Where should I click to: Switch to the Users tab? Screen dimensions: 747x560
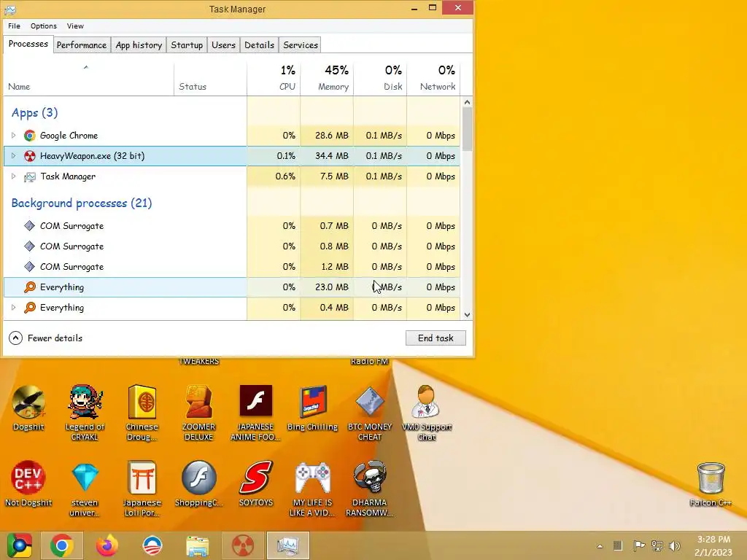[x=223, y=45]
